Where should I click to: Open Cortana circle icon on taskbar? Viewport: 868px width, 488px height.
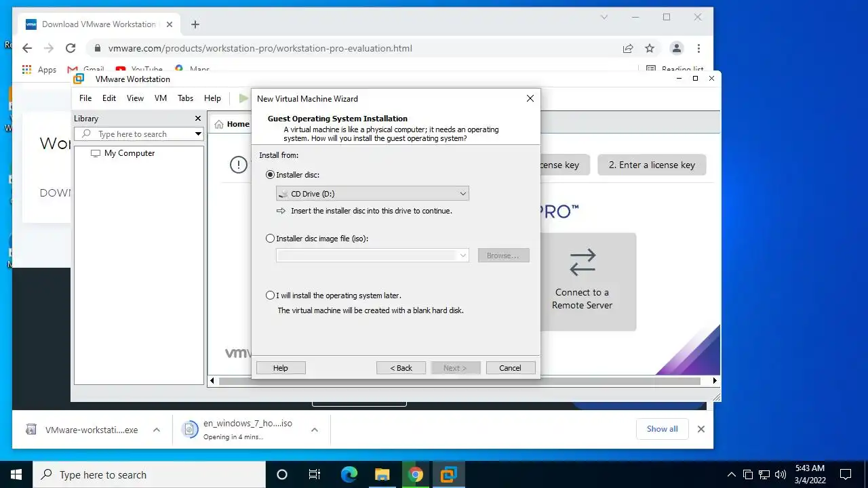pyautogui.click(x=282, y=474)
